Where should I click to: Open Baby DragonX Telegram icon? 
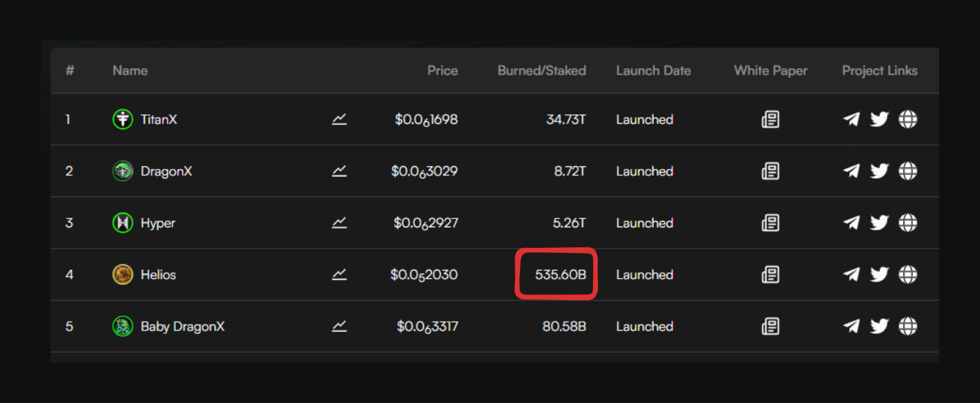click(x=851, y=326)
